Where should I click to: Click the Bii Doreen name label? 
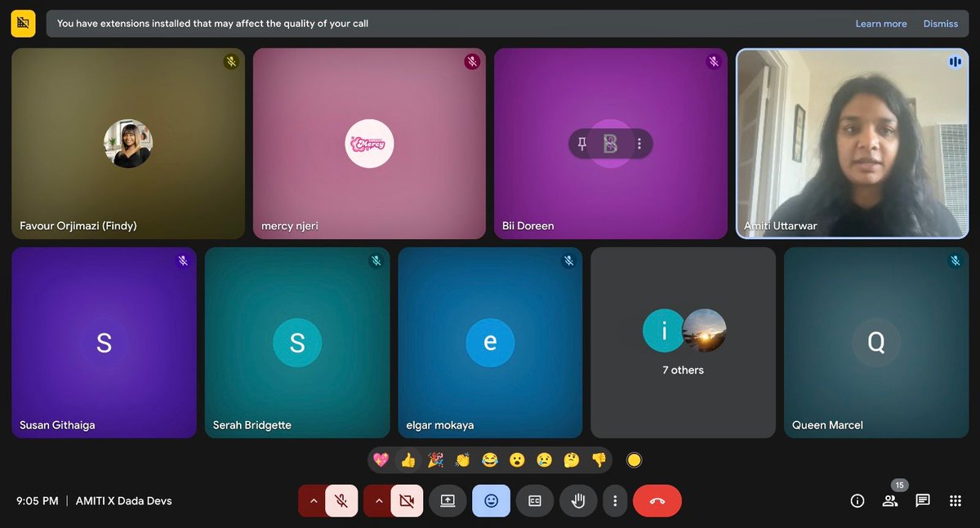[x=528, y=226]
